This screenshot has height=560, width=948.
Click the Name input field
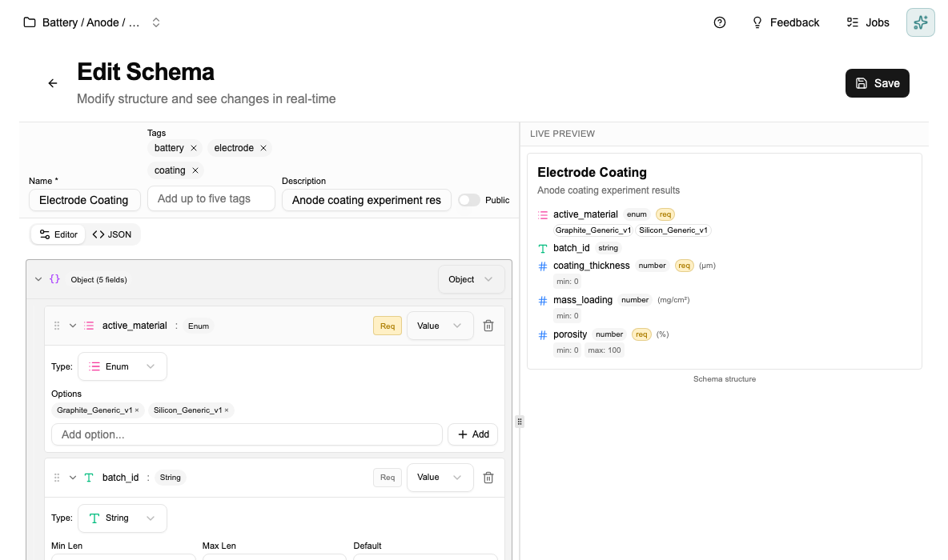[85, 200]
